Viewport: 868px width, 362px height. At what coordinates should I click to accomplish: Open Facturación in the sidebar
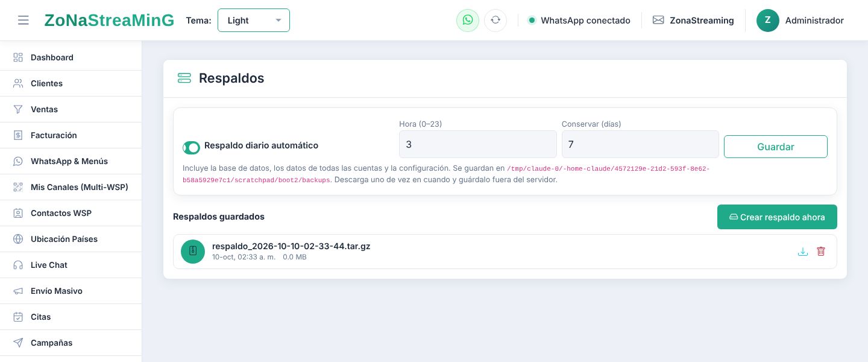click(71, 135)
